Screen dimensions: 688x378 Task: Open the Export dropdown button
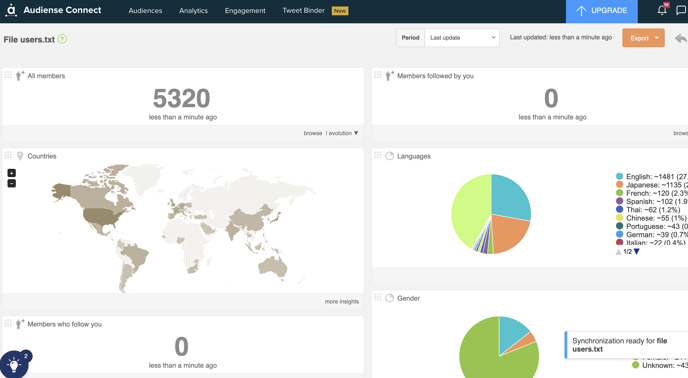coord(643,38)
